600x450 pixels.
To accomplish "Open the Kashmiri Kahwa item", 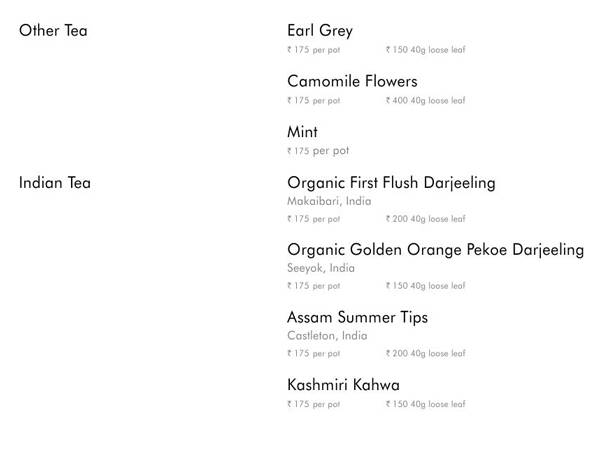I will coord(343,385).
